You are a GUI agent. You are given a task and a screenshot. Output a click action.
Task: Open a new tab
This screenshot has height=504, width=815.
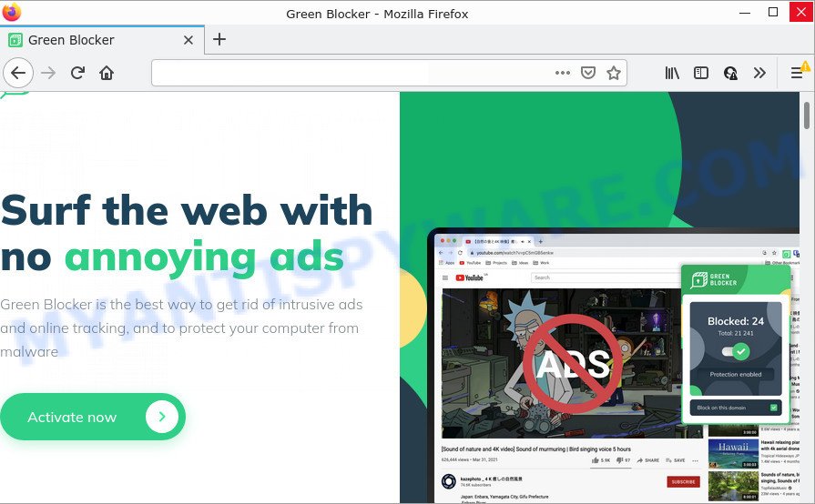point(219,39)
